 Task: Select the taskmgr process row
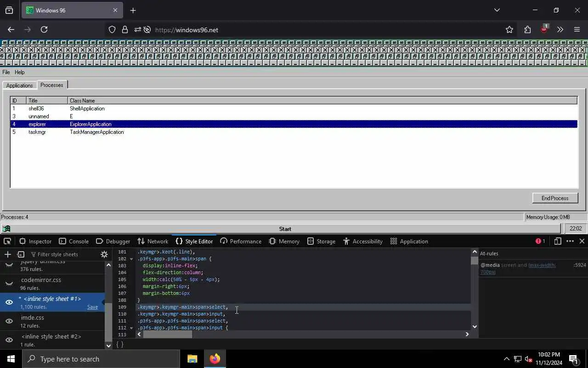[294, 132]
